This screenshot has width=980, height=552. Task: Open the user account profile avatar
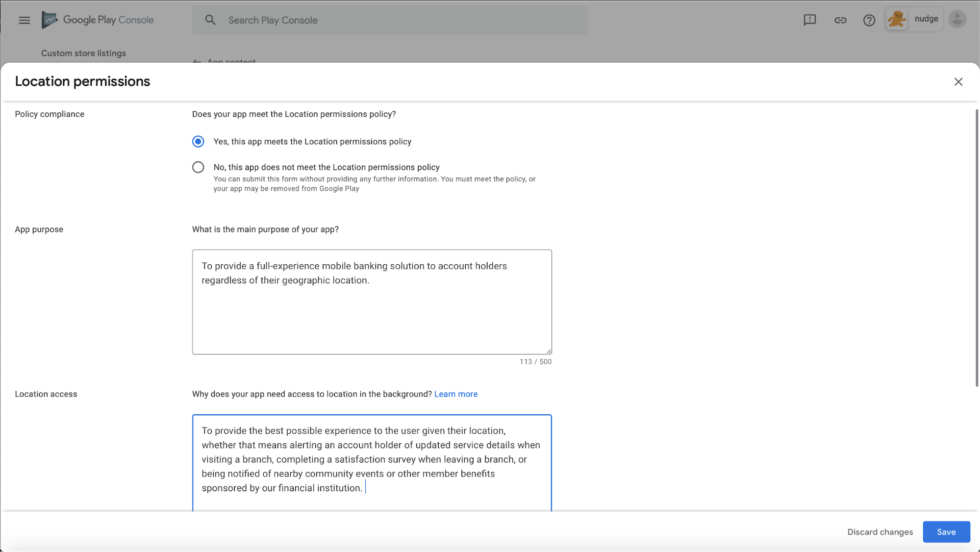click(957, 20)
